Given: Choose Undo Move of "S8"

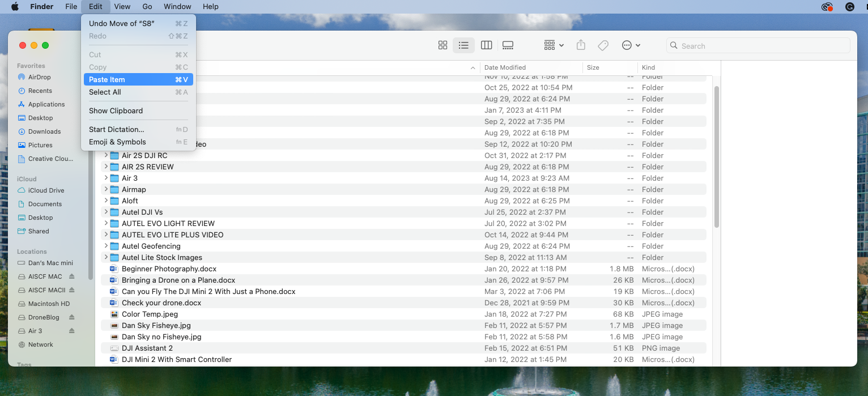Looking at the screenshot, I should [x=138, y=24].
